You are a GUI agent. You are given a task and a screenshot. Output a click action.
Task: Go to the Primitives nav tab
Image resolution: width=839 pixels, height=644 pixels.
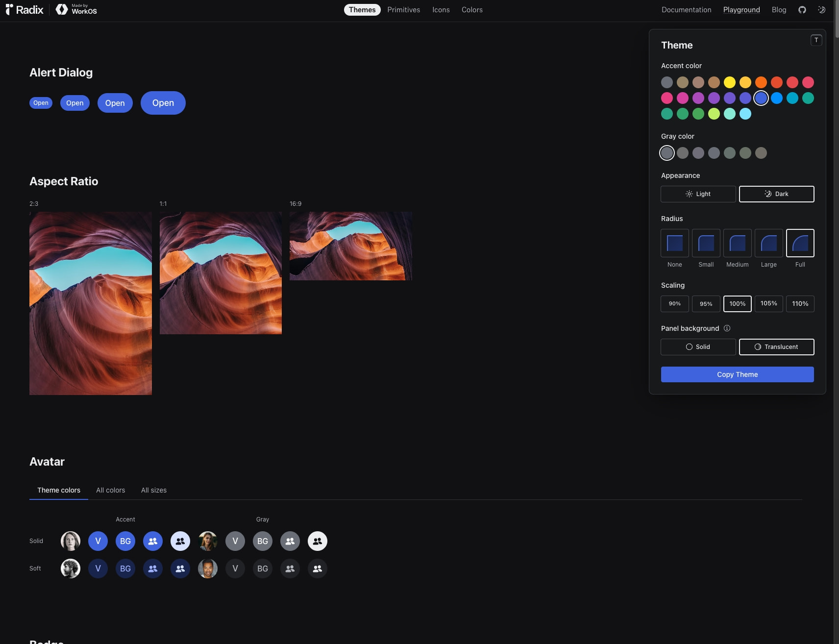tap(404, 10)
